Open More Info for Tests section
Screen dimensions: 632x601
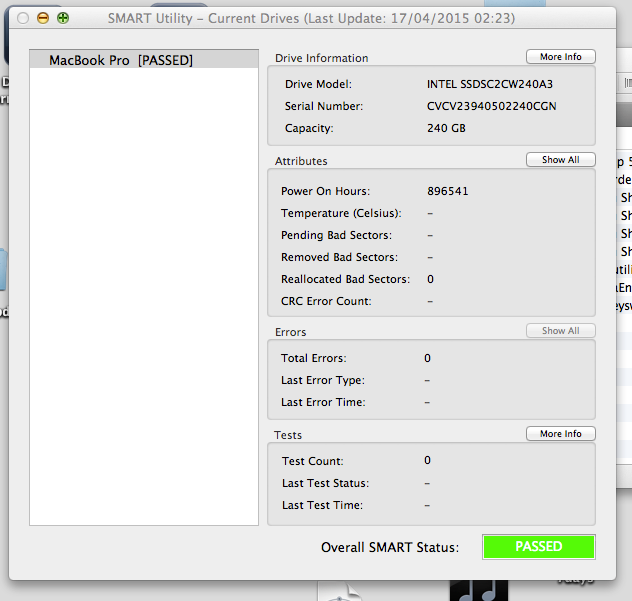click(561, 434)
